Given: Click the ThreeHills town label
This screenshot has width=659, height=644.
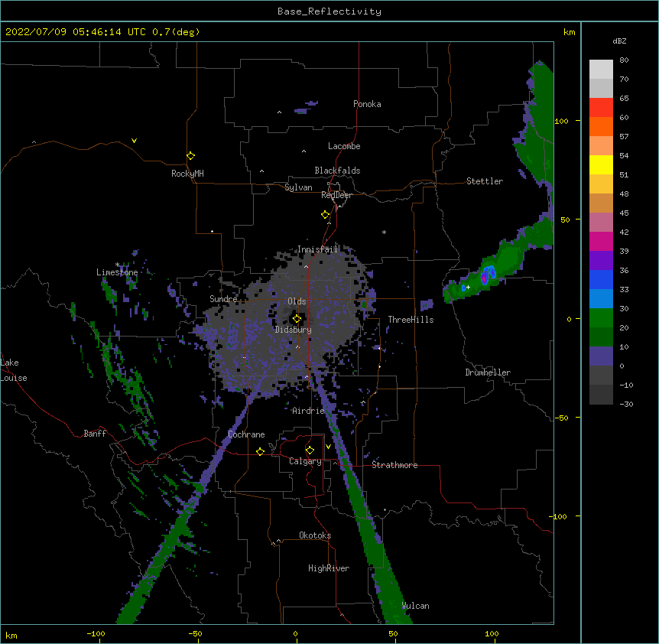Looking at the screenshot, I should point(411,320).
